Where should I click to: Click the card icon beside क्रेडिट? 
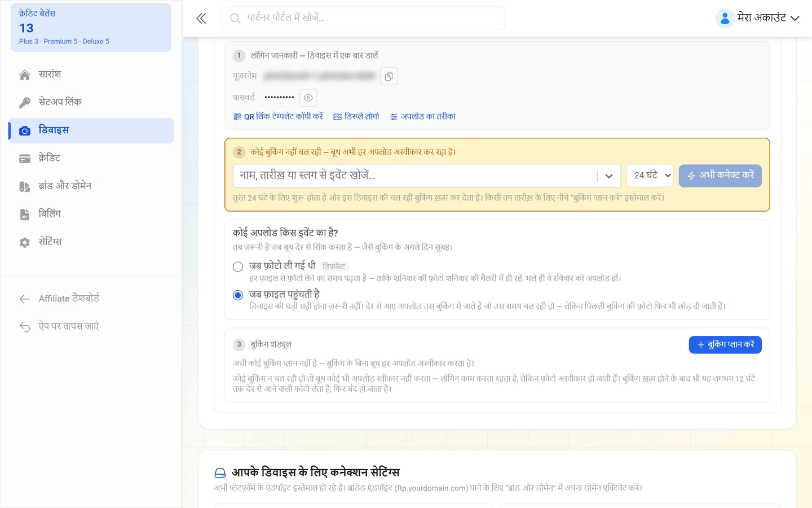tap(25, 159)
